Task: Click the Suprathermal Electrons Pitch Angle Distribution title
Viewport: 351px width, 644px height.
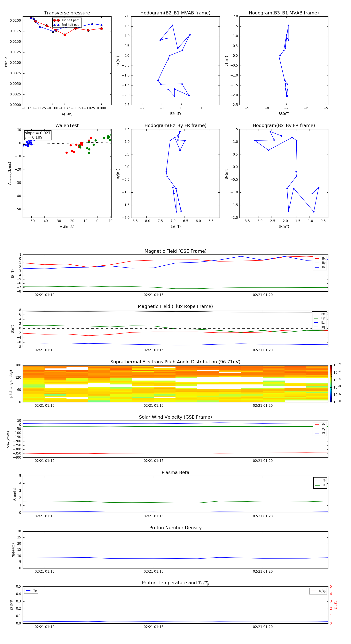Action: pos(175,362)
